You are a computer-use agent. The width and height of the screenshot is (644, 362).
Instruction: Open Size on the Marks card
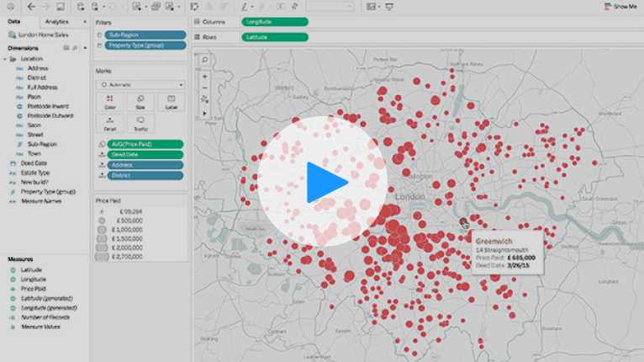pyautogui.click(x=140, y=102)
